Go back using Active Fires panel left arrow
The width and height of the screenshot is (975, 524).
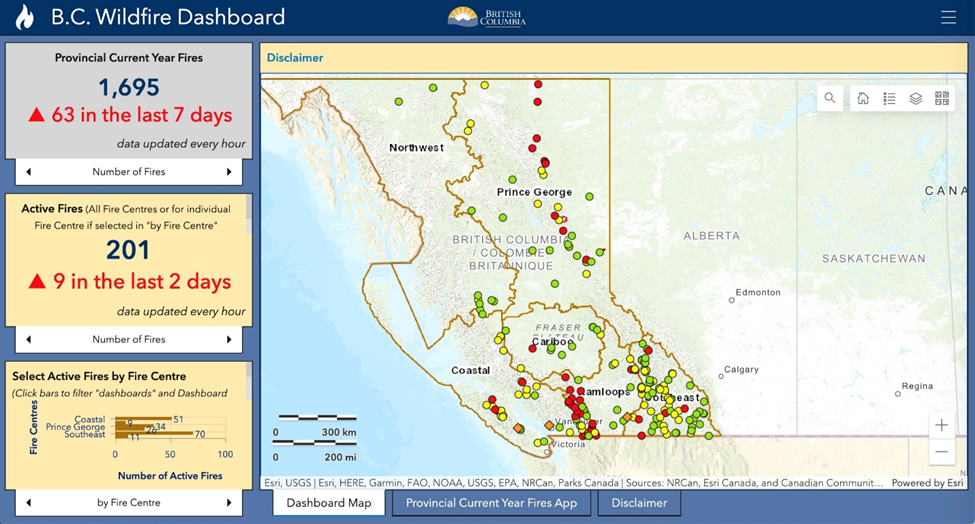(28, 340)
